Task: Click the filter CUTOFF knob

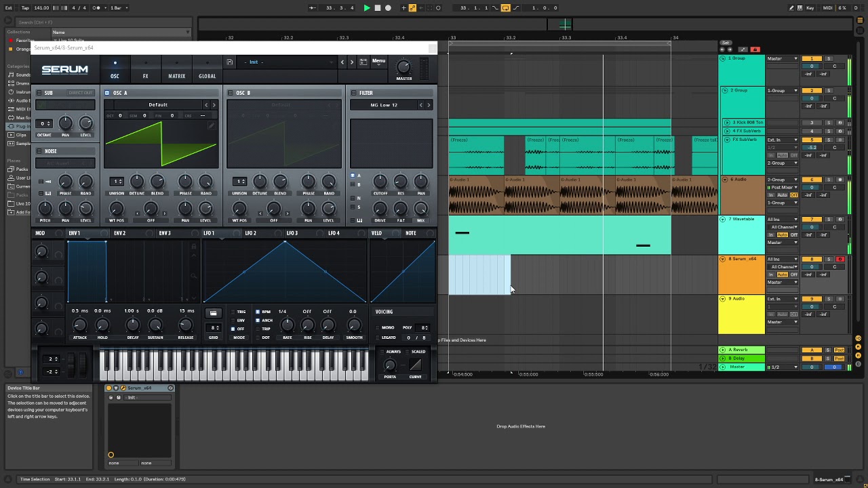Action: 380,181
